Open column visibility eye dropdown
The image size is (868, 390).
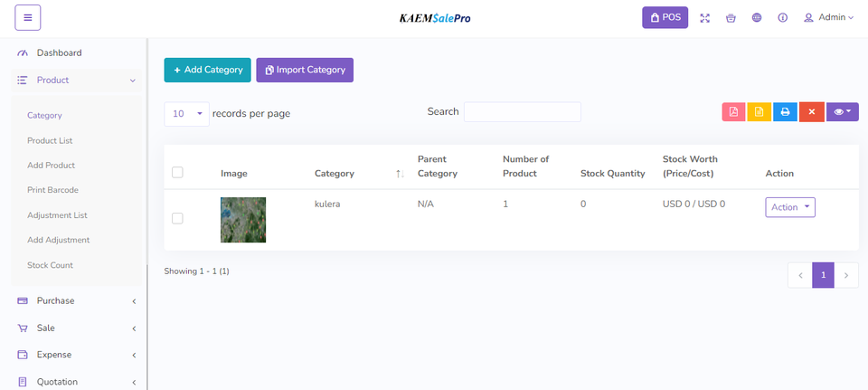842,112
